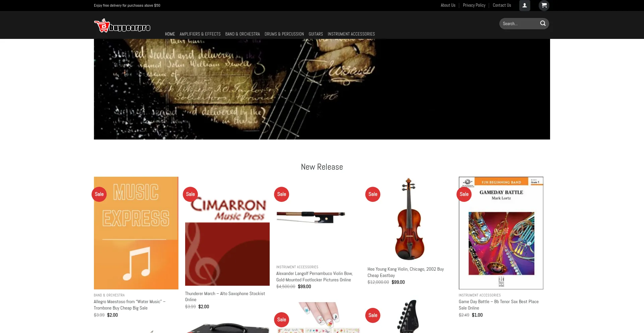Open the Guitars menu item

point(316,34)
